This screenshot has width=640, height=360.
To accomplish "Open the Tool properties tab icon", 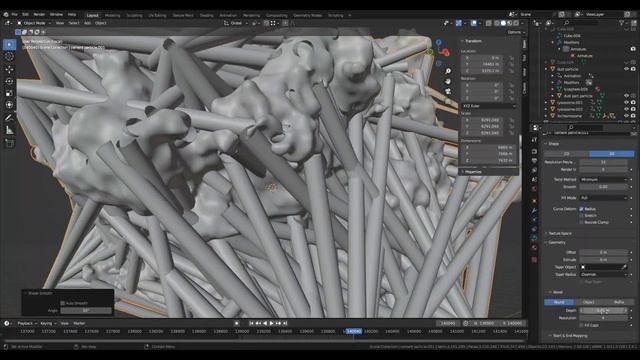I will [x=534, y=140].
